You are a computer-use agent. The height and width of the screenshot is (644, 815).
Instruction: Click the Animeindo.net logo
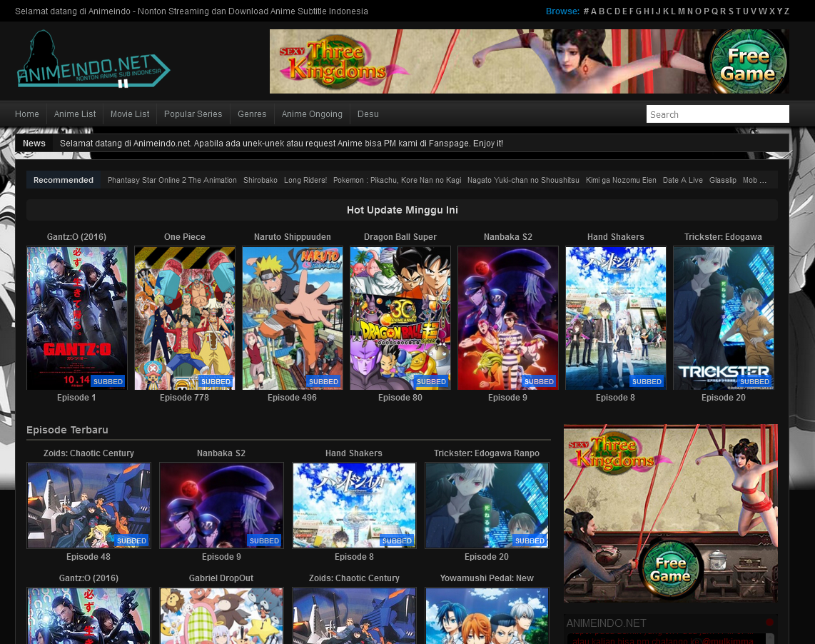(x=93, y=59)
